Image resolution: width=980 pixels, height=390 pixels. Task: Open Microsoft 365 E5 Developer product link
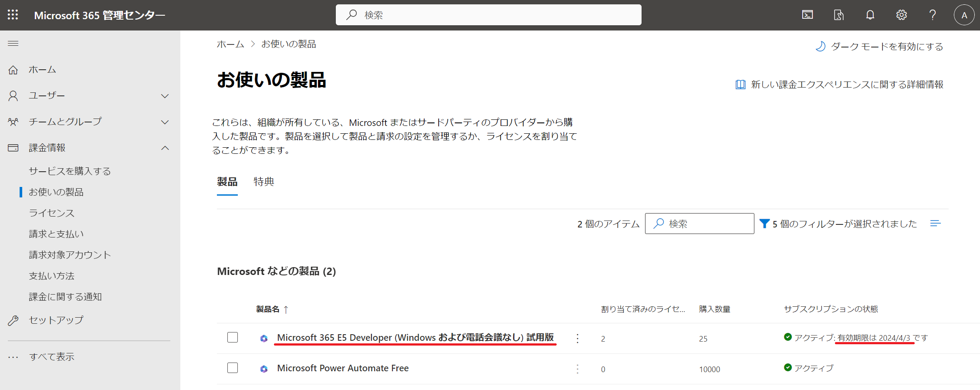(x=416, y=337)
